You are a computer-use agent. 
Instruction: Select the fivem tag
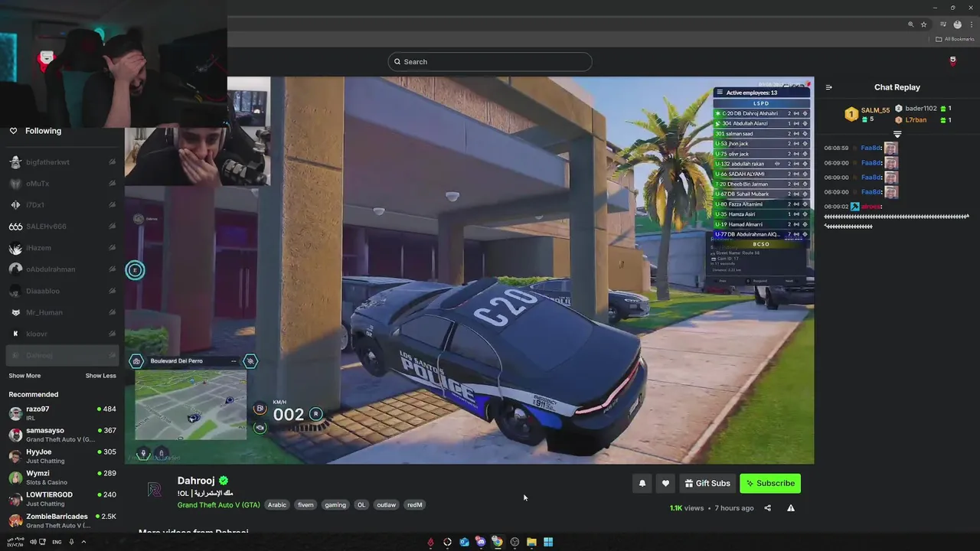[305, 505]
